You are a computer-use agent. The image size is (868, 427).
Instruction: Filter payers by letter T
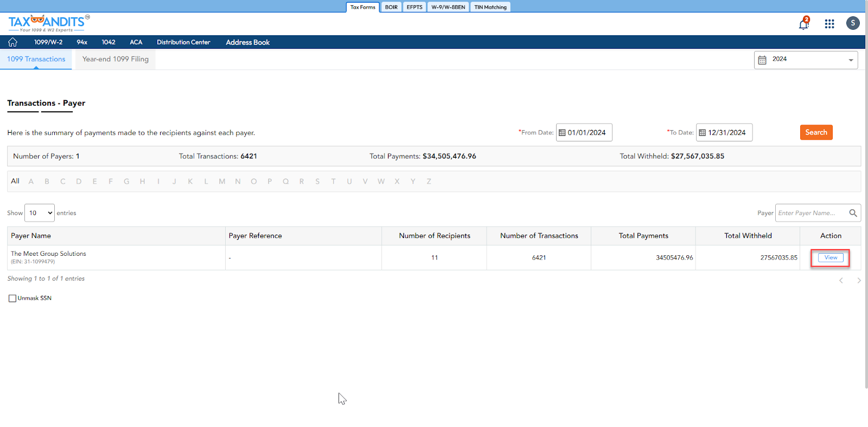333,182
